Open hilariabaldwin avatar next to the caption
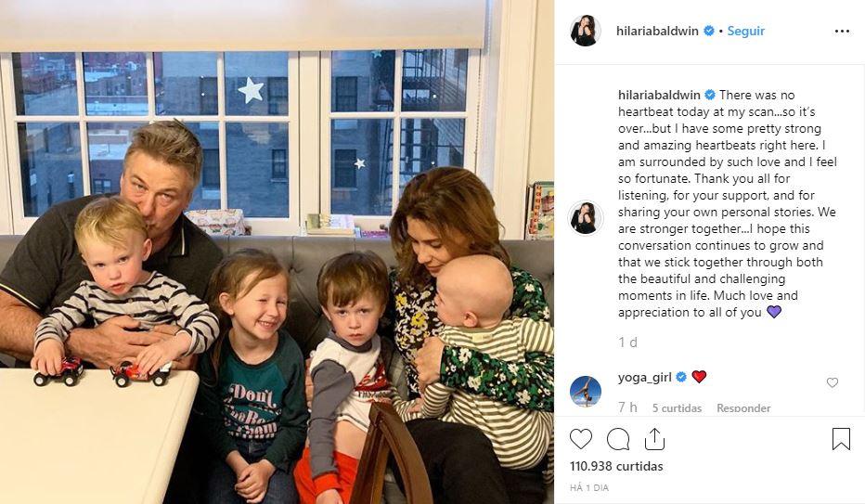This screenshot has width=865, height=504. point(586,217)
